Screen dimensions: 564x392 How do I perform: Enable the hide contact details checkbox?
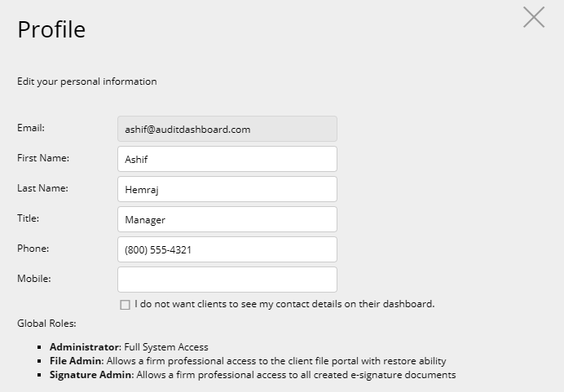[x=125, y=305]
